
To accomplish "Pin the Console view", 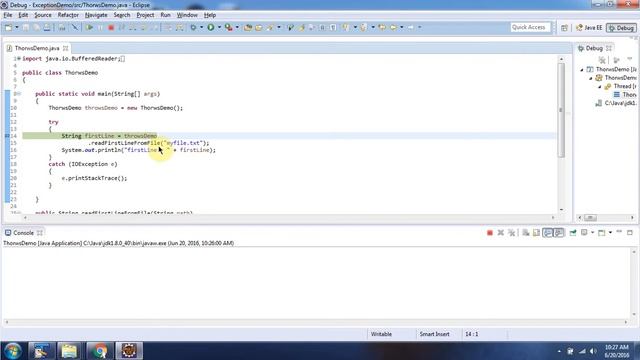I will pyautogui.click(x=573, y=233).
